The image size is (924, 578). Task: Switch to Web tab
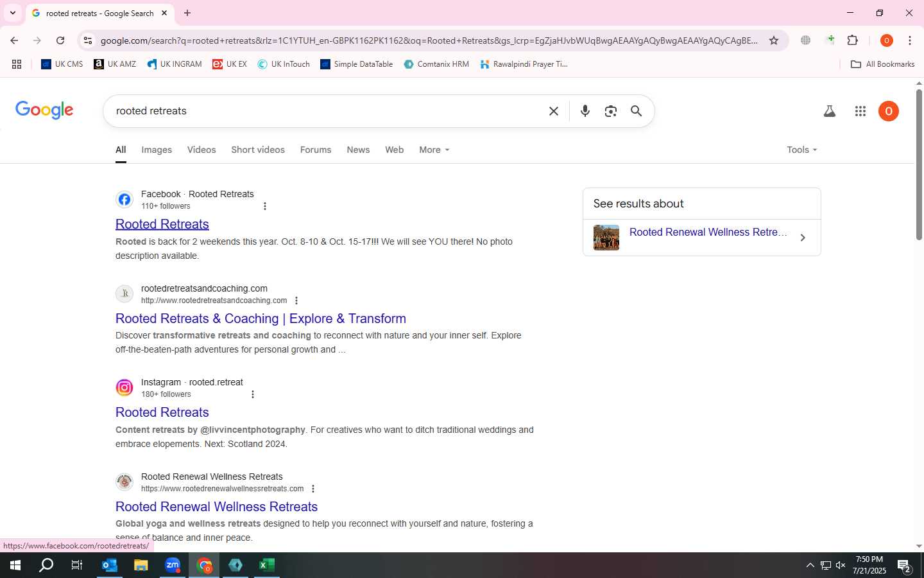pyautogui.click(x=394, y=150)
